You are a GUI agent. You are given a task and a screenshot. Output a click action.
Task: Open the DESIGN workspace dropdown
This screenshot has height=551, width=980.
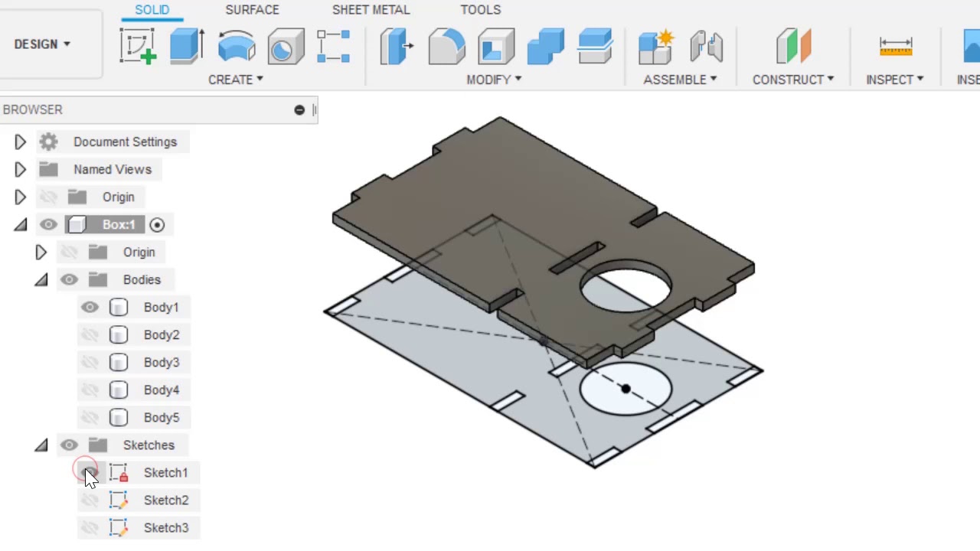[x=42, y=44]
